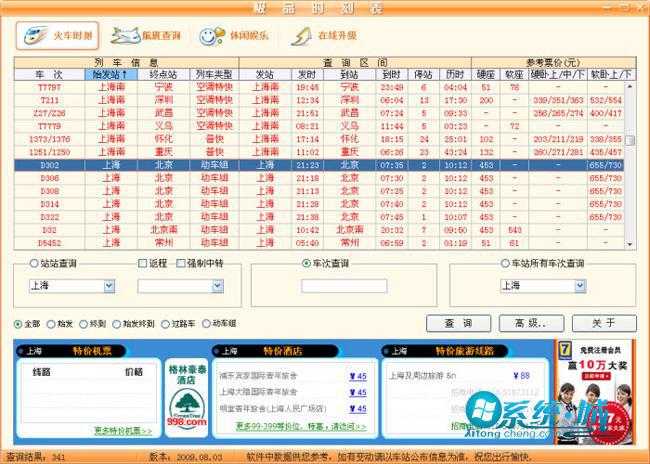Screen dimensions: 650x464
Task: Click the train number input field
Action: pos(344,286)
